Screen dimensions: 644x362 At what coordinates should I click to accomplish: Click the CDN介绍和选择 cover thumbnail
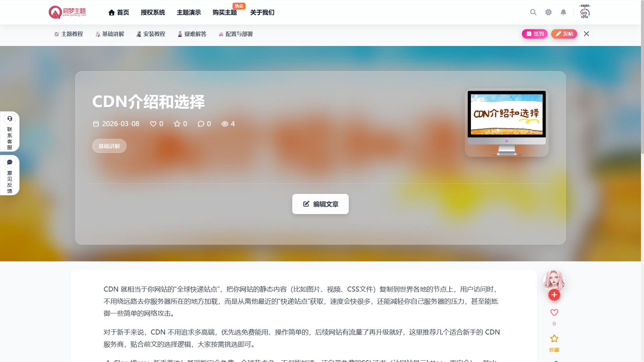pyautogui.click(x=506, y=122)
